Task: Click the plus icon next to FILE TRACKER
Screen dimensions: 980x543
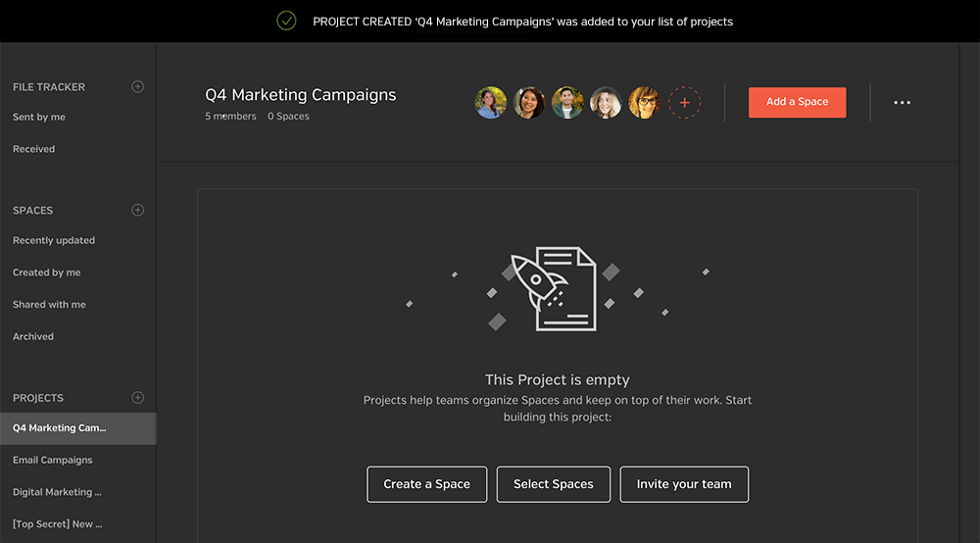Action: (x=137, y=87)
